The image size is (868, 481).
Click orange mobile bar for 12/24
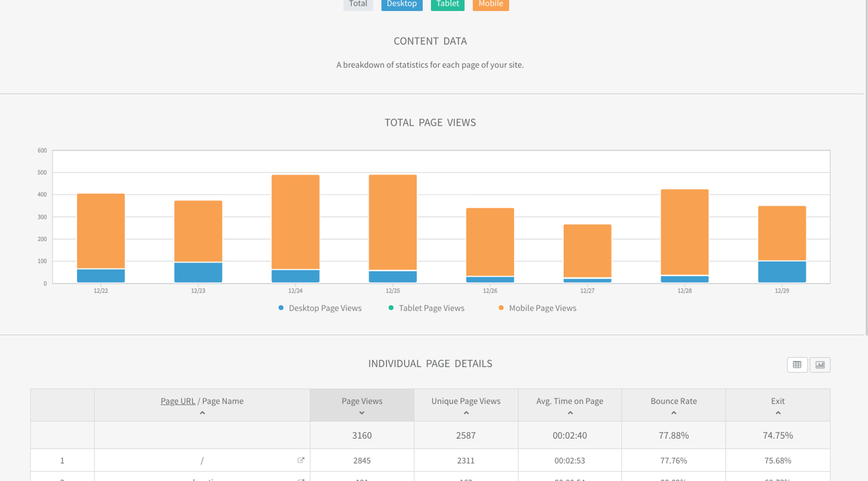(x=295, y=222)
